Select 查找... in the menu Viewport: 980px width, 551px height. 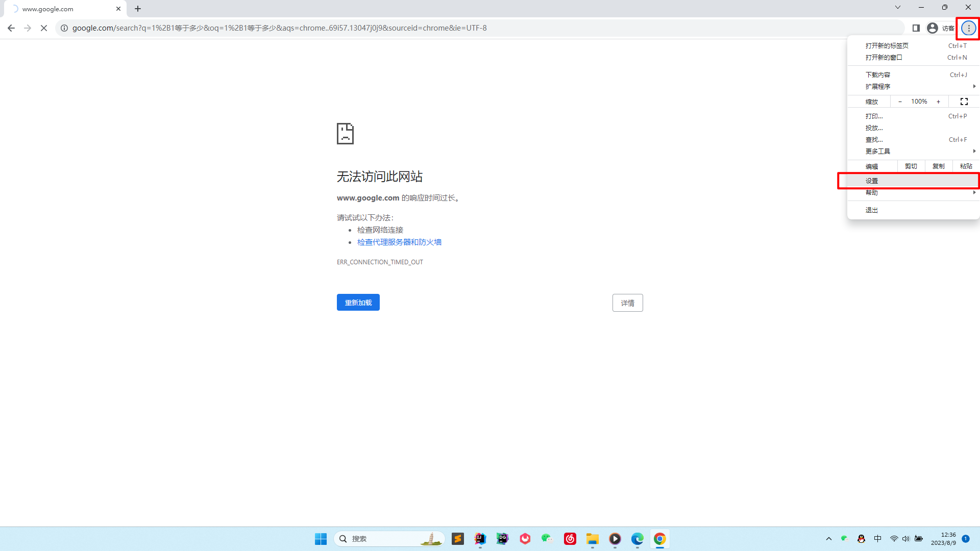(914, 139)
